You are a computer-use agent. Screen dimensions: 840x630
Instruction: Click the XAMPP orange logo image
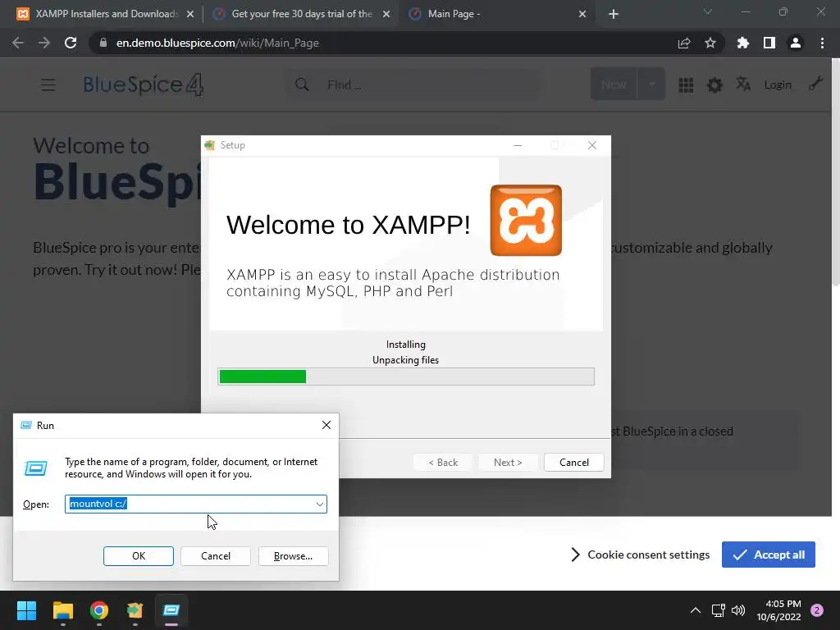pos(526,220)
